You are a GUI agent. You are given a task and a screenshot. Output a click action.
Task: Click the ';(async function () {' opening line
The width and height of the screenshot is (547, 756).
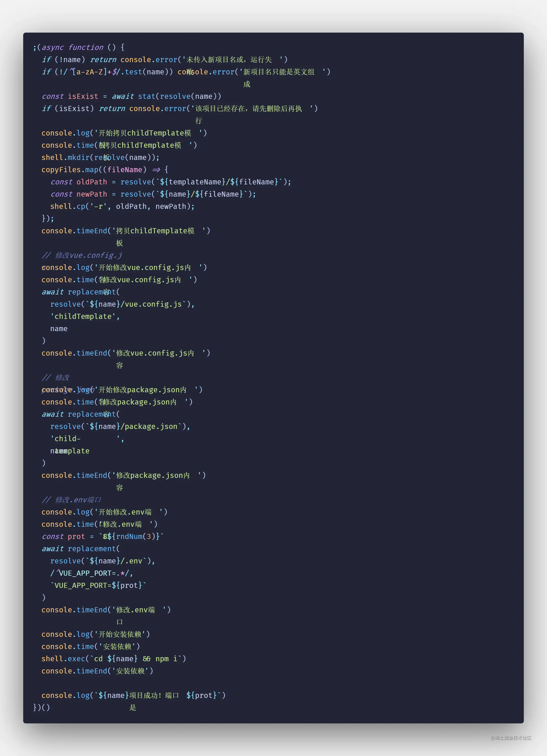[x=79, y=47]
